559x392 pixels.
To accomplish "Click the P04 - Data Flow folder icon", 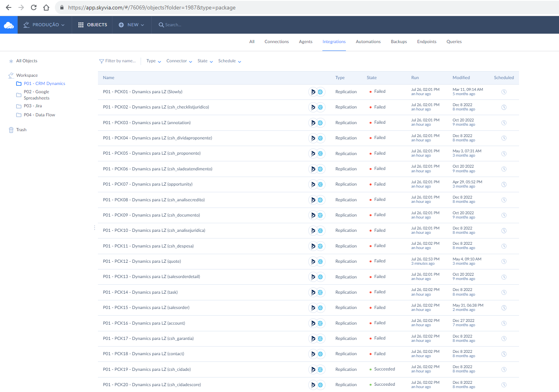I will click(x=19, y=115).
